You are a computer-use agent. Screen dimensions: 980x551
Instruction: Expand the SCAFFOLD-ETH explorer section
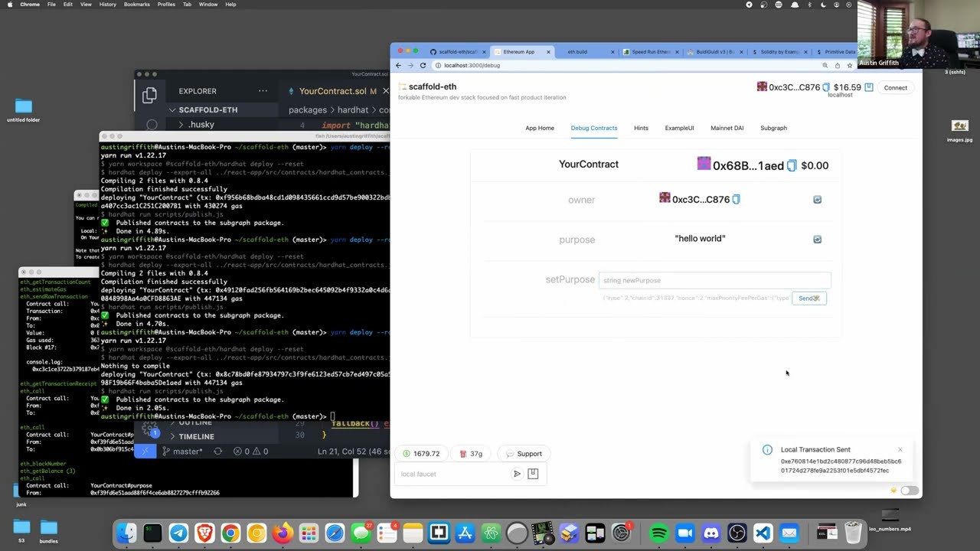[207, 109]
